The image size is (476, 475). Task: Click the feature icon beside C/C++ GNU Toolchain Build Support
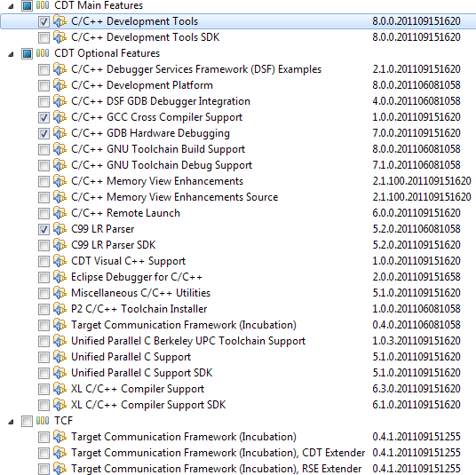[x=59, y=149]
